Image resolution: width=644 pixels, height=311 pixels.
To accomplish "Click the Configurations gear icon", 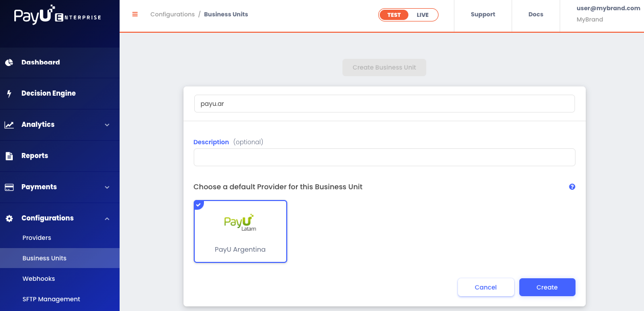I will 9,218.
